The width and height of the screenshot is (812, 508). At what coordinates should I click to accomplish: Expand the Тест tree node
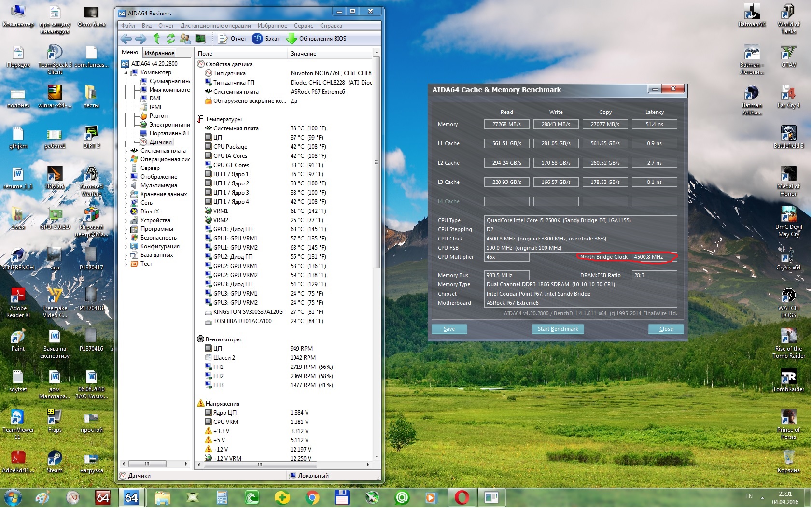point(126,264)
